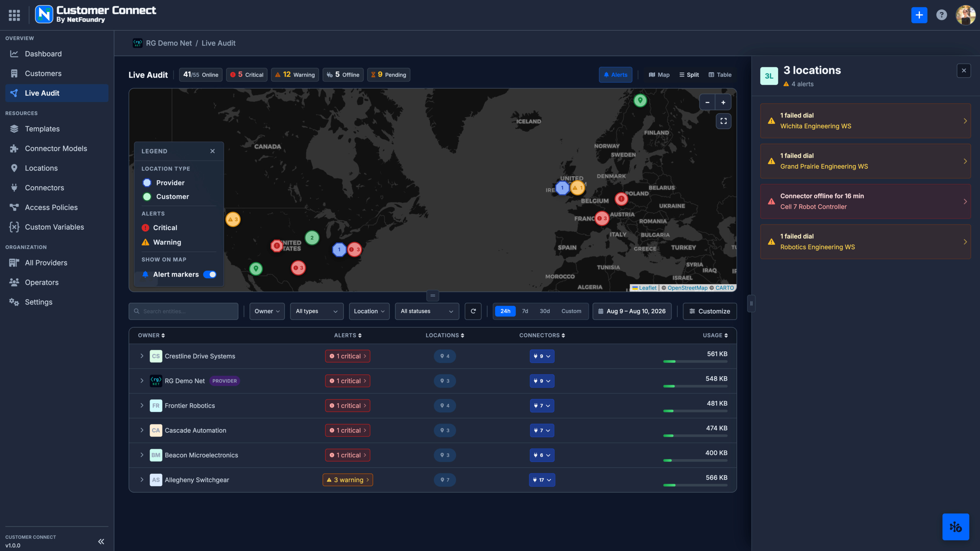
Task: Open the Location dropdown filter
Action: pos(369,311)
